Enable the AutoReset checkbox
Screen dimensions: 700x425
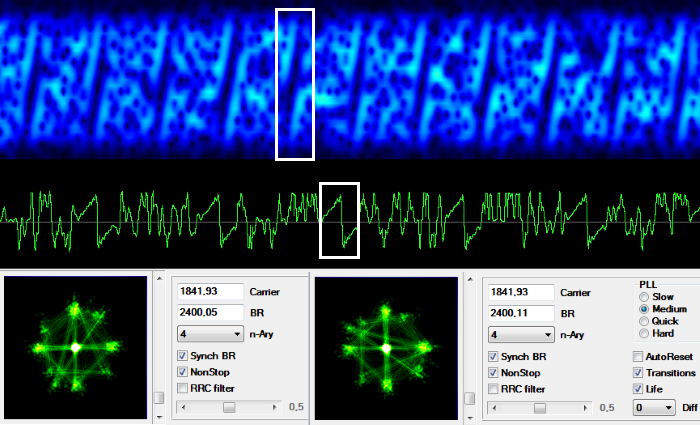coord(638,357)
